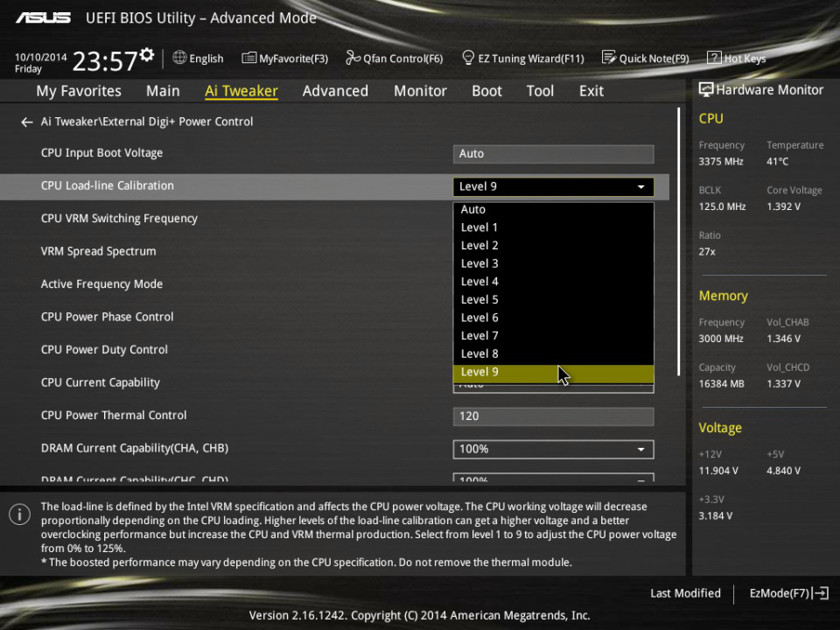The height and width of the screenshot is (630, 840).
Task: Click the Hardware Monitor display icon
Action: [706, 89]
